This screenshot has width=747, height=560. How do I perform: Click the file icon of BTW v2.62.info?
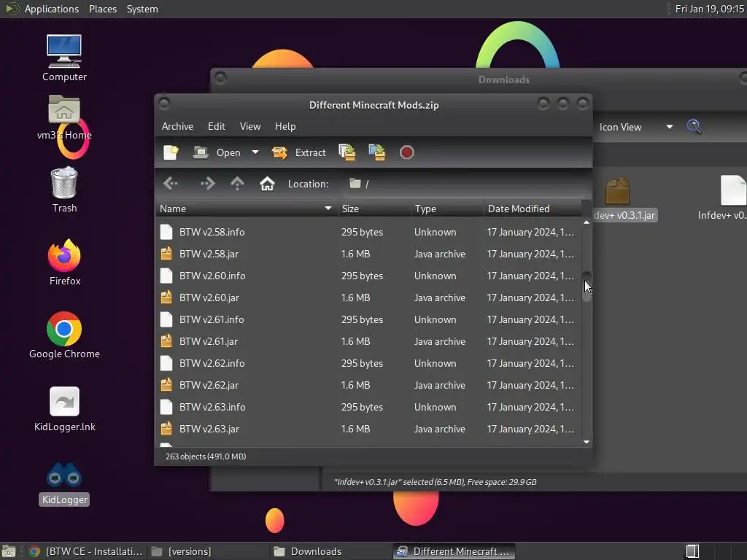(x=166, y=363)
